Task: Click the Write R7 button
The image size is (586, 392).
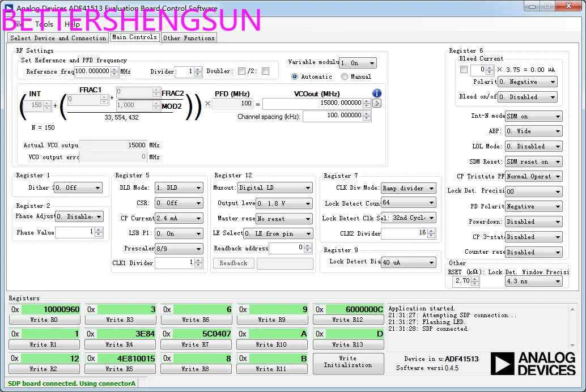Action: pyautogui.click(x=196, y=344)
